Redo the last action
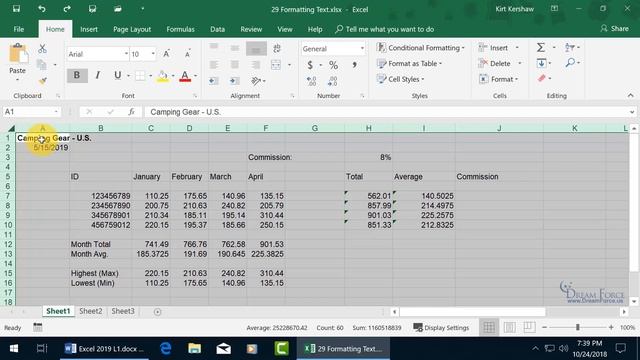The width and height of the screenshot is (640, 360). (67, 9)
